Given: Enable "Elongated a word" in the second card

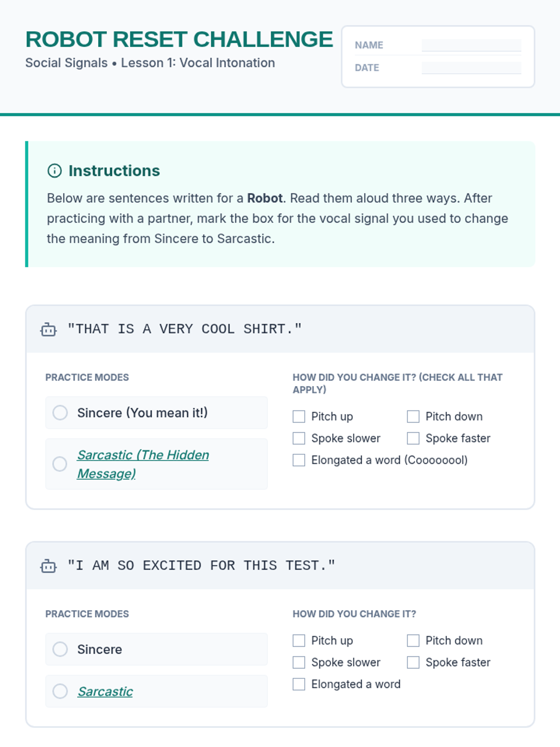Looking at the screenshot, I should coord(299,684).
